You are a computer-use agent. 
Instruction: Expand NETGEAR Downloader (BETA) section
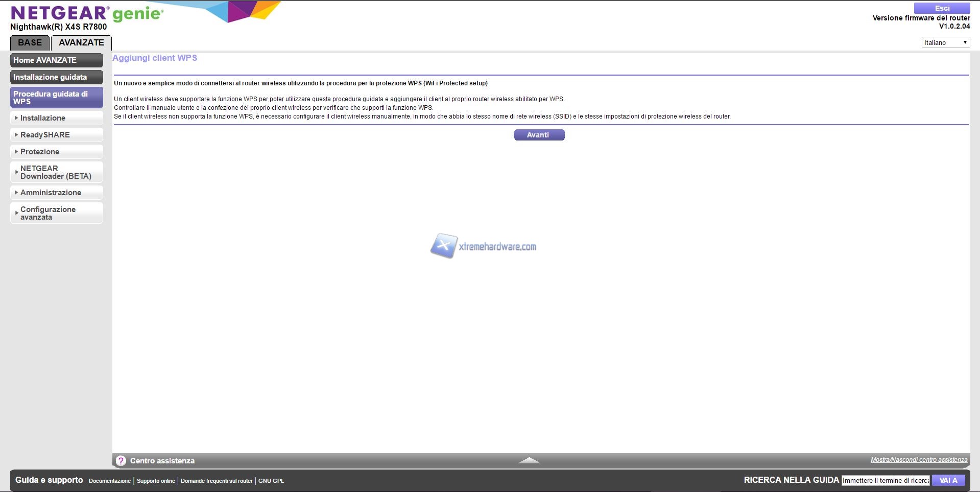click(x=56, y=172)
